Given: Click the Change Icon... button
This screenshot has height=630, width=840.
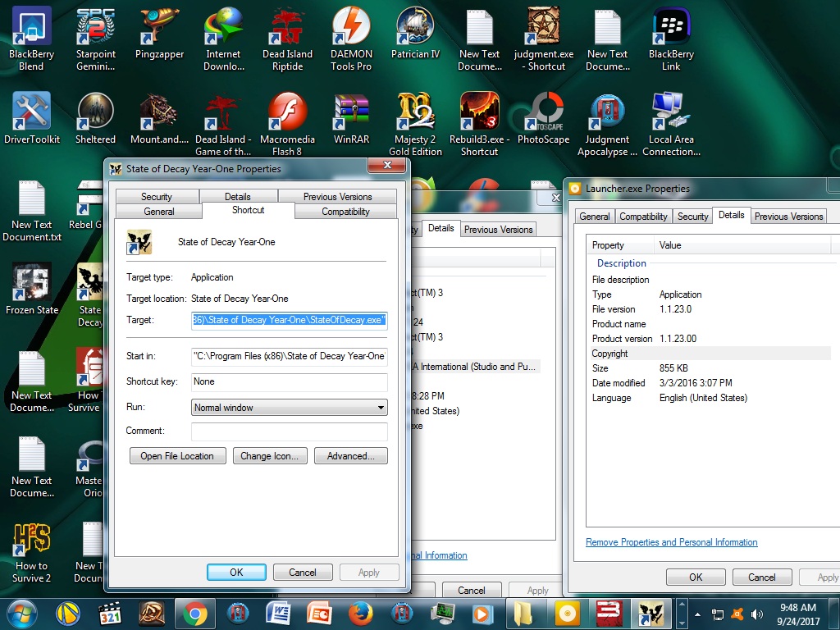Looking at the screenshot, I should [269, 456].
